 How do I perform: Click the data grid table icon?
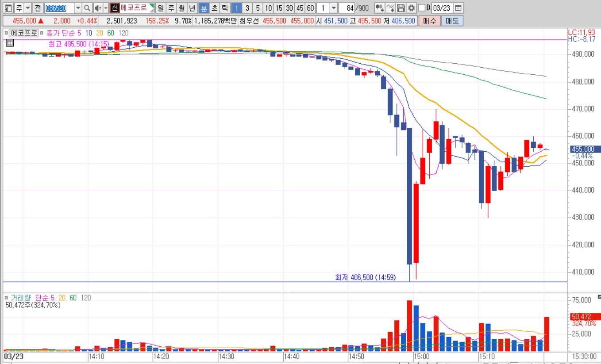[x=10, y=42]
